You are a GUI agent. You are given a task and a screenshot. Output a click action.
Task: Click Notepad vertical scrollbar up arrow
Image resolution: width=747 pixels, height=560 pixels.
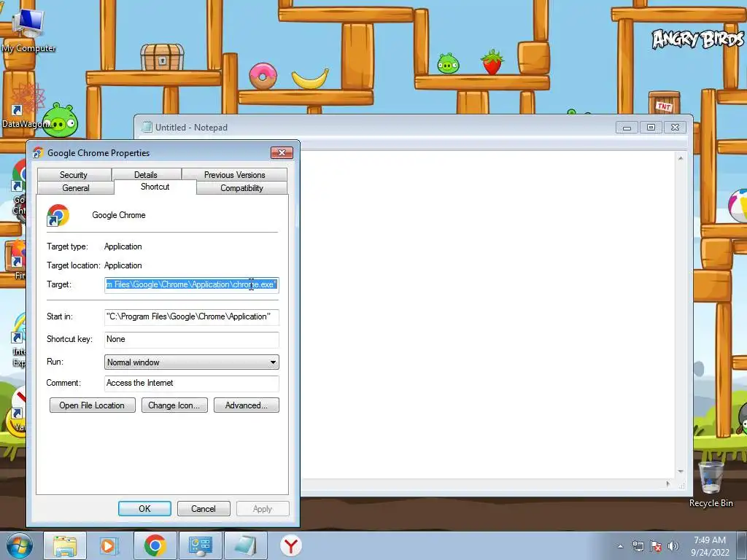coord(681,157)
